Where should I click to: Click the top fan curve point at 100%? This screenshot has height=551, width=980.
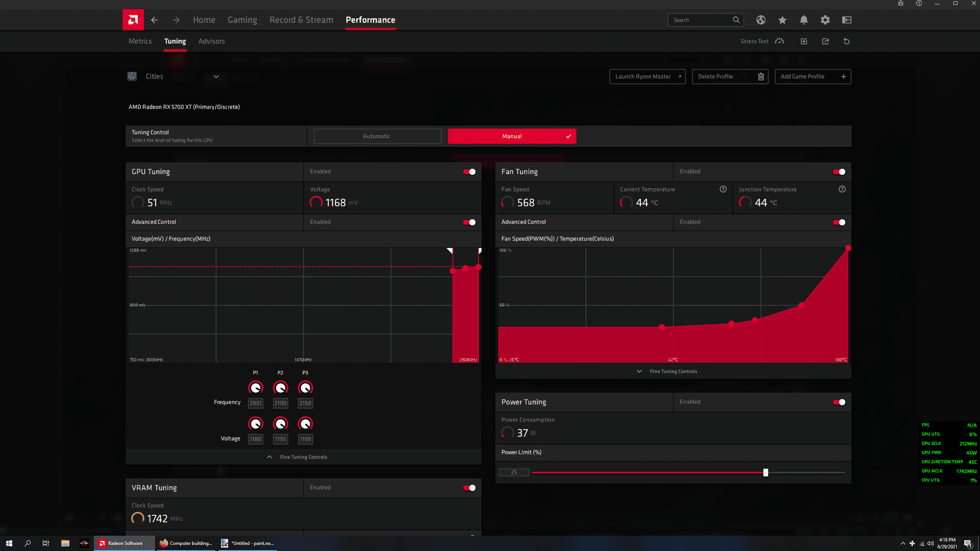848,248
